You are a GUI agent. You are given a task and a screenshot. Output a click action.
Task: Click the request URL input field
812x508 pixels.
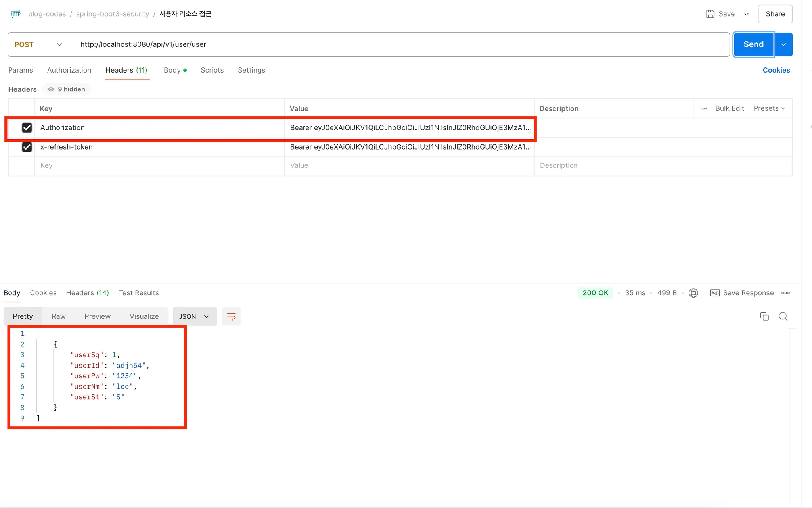click(396, 44)
